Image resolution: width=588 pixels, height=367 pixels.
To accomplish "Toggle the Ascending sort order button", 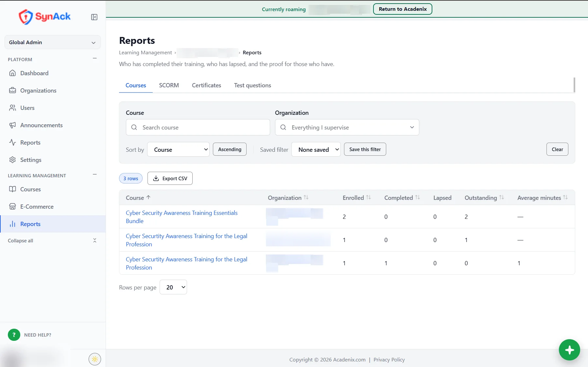I will pyautogui.click(x=230, y=149).
